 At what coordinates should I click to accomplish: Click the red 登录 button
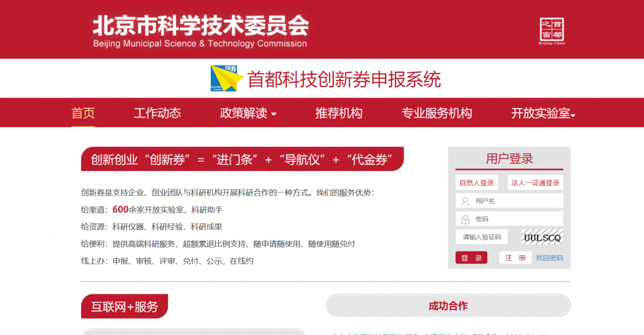471,258
